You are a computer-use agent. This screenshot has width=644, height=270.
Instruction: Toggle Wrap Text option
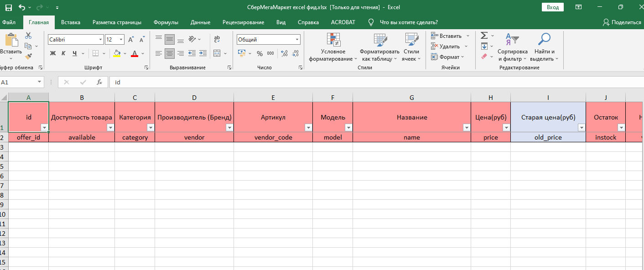[217, 39]
